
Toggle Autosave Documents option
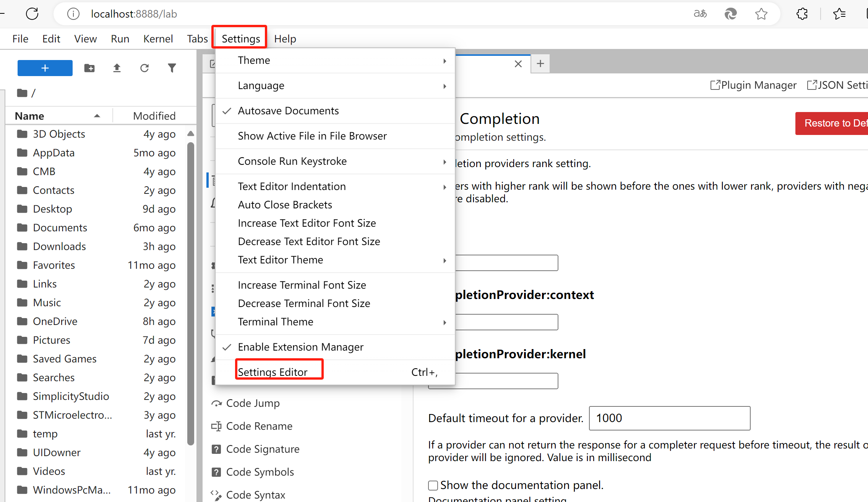coord(288,111)
